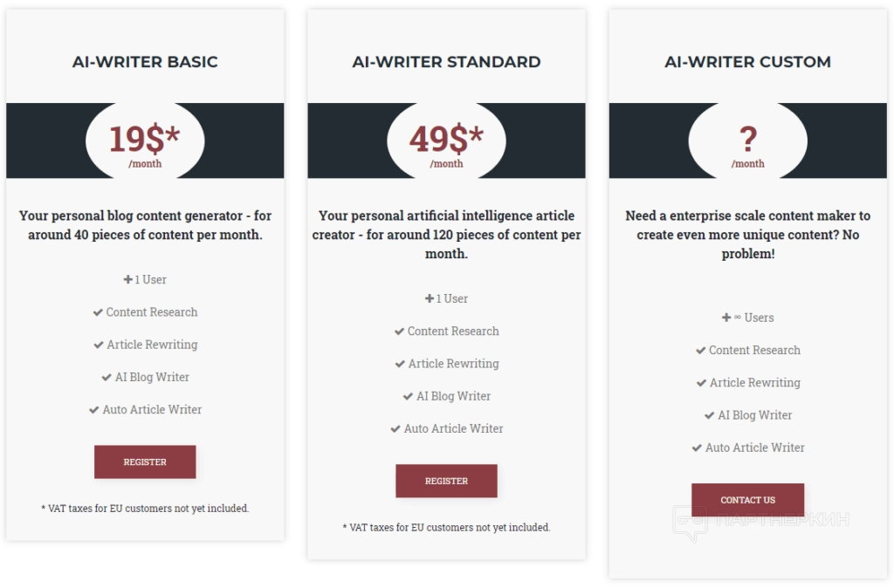Viewport: 894px width, 588px height.
Task: Click the 49$ per month price badge
Action: pyautogui.click(x=446, y=140)
